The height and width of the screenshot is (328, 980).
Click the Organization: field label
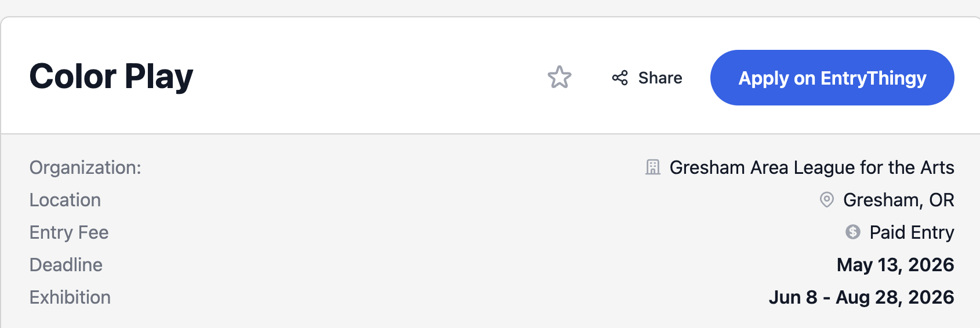coord(85,167)
